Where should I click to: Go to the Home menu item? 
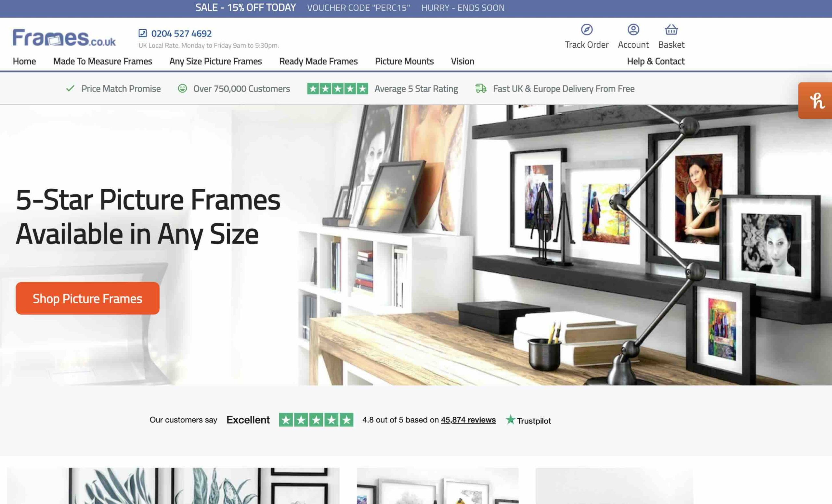click(24, 61)
